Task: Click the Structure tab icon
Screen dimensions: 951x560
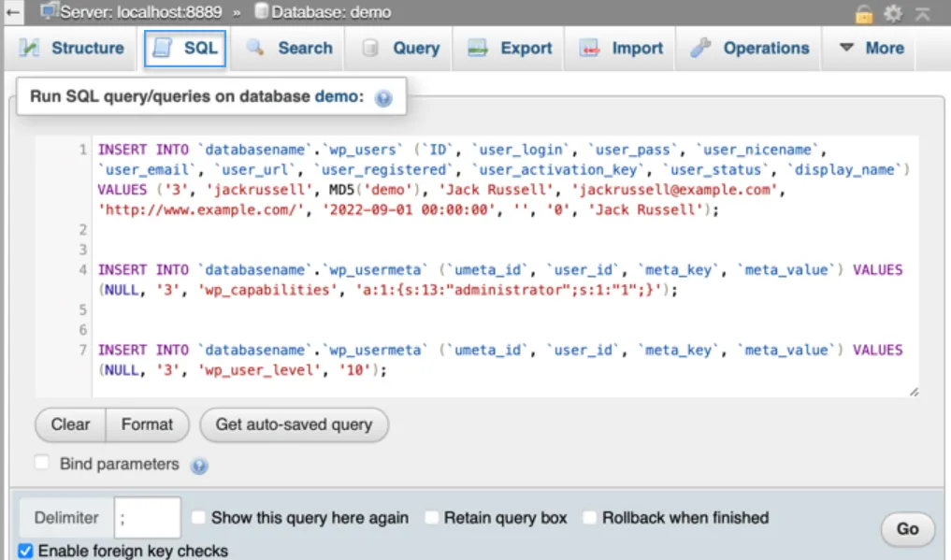Action: 29,48
